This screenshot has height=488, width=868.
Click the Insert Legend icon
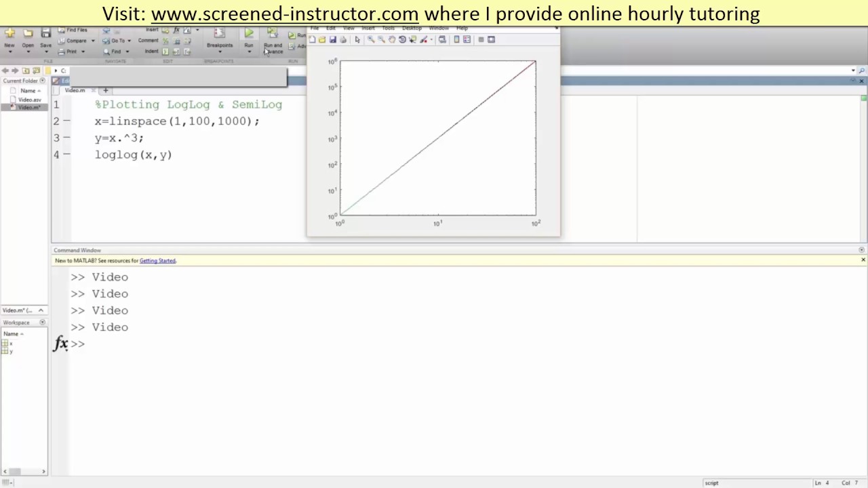coord(467,39)
